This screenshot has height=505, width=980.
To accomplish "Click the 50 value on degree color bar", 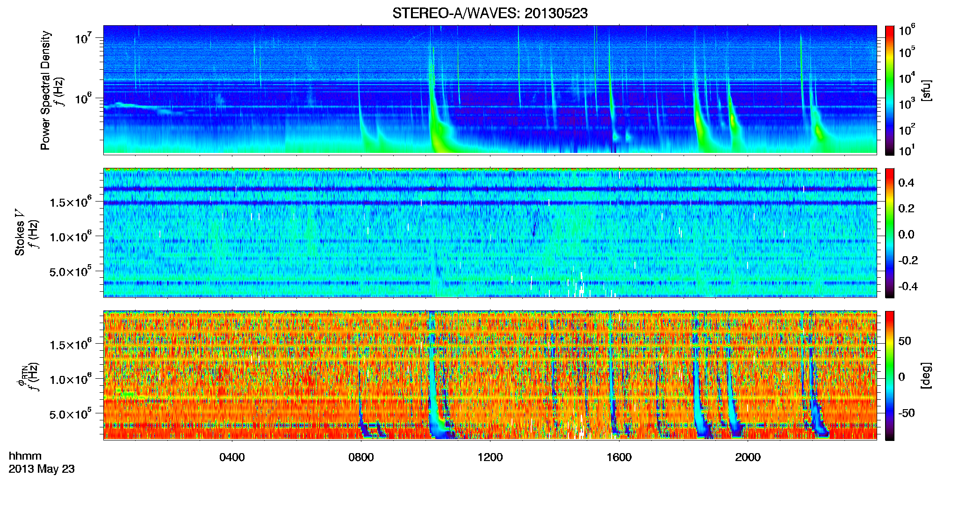I will (904, 341).
